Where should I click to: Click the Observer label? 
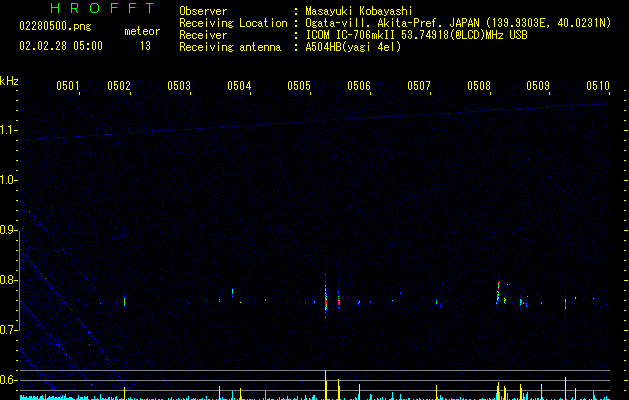coord(203,11)
